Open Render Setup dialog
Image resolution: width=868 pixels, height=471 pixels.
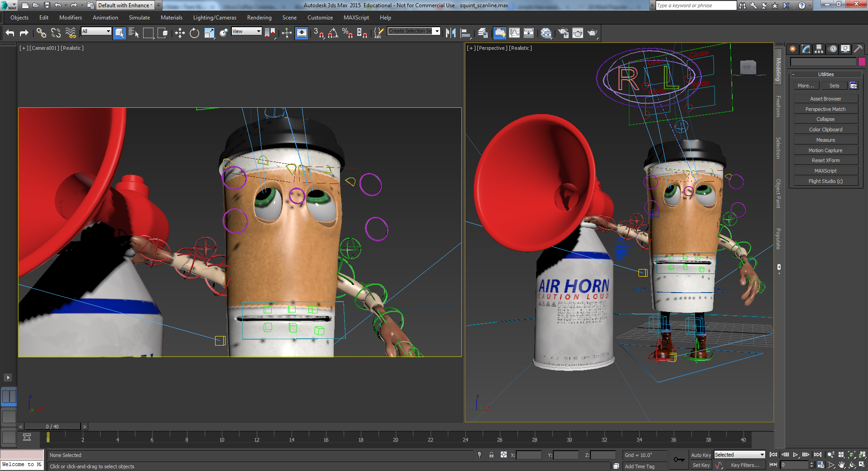tap(563, 33)
